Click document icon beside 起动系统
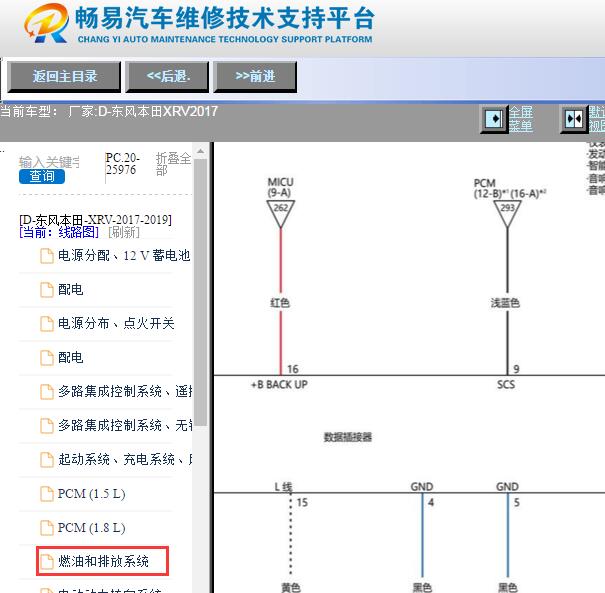Image resolution: width=605 pixels, height=593 pixels. coord(47,460)
